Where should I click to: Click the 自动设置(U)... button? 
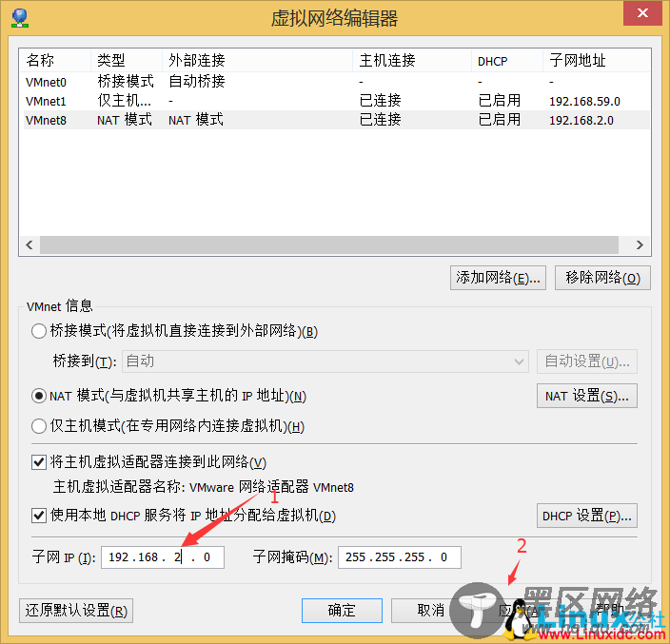point(586,361)
